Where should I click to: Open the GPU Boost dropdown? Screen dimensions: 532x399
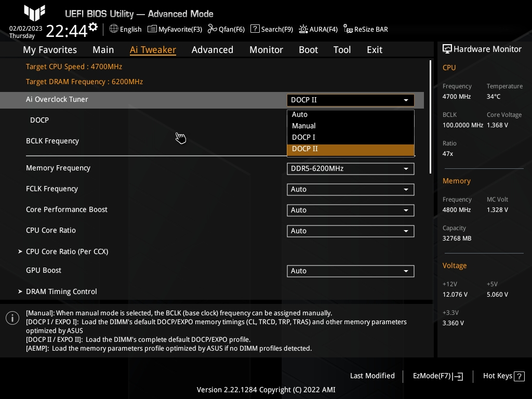(x=351, y=271)
